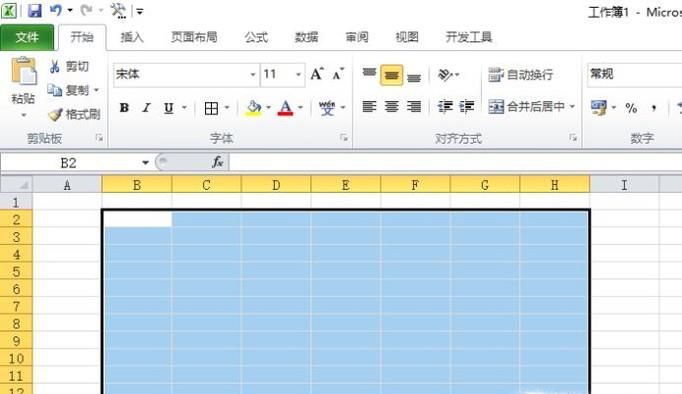The image size is (682, 394).
Task: Click the Save icon in quick access toolbar
Action: pyautogui.click(x=34, y=10)
